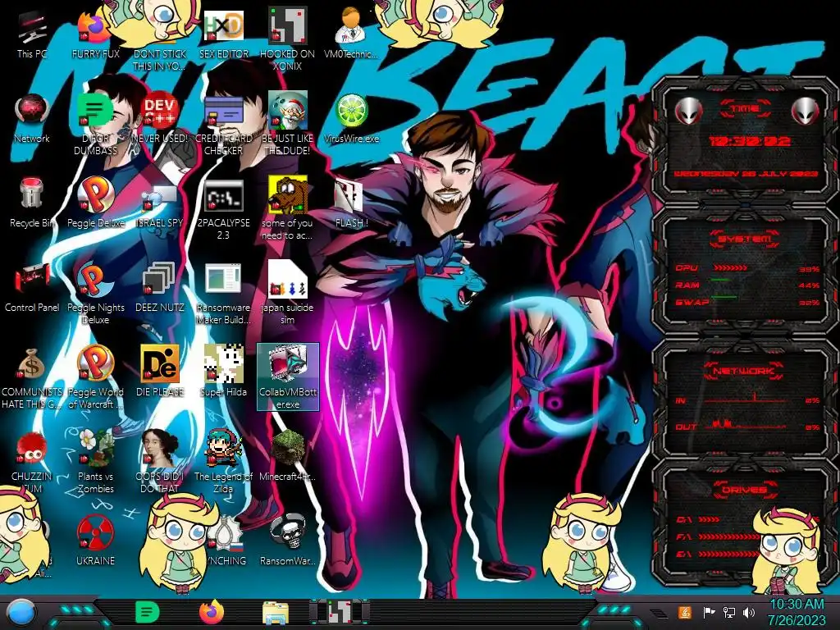
Task: Click the TIME widget header
Action: coord(745,109)
